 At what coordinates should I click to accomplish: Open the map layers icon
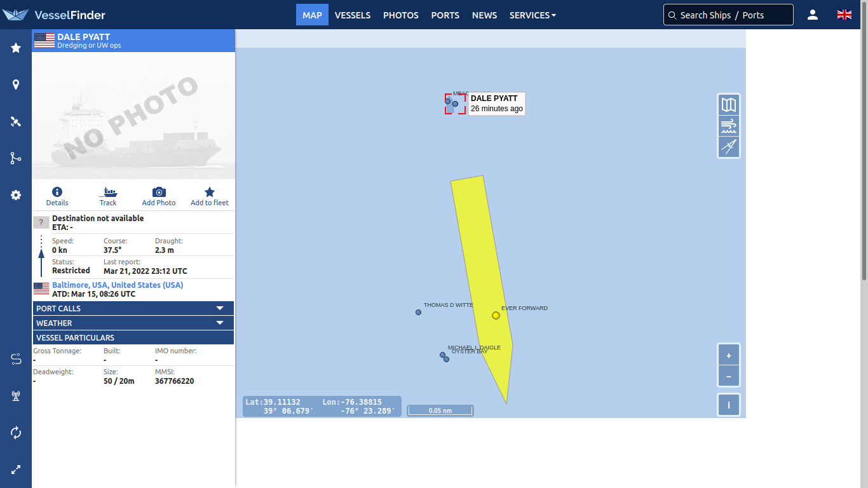tap(729, 105)
